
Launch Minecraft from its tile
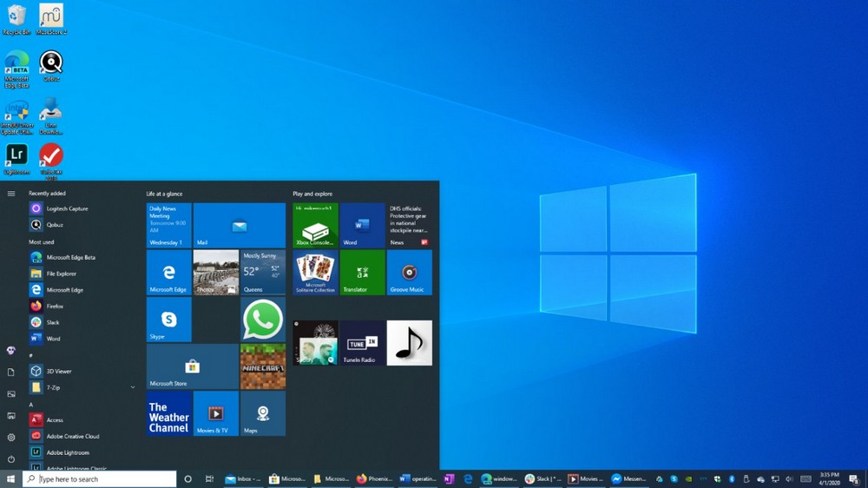pos(263,366)
